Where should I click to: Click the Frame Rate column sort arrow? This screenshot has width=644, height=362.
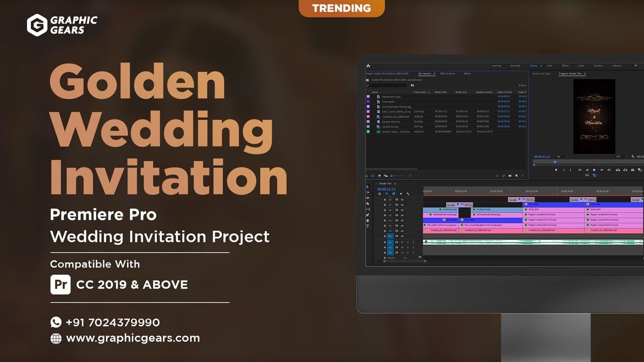point(429,93)
